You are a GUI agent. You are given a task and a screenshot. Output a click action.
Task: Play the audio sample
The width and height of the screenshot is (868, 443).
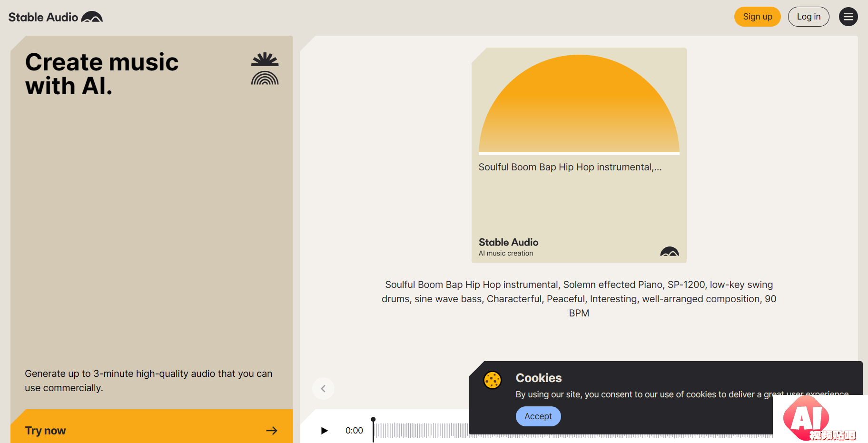325,431
